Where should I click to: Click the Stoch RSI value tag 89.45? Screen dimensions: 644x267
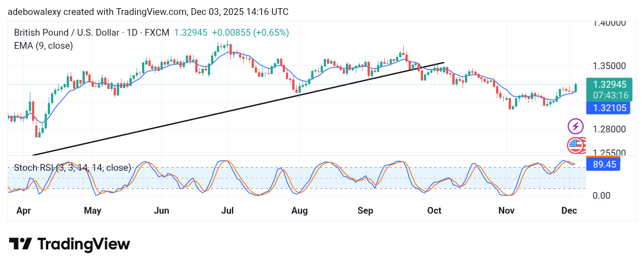point(603,164)
